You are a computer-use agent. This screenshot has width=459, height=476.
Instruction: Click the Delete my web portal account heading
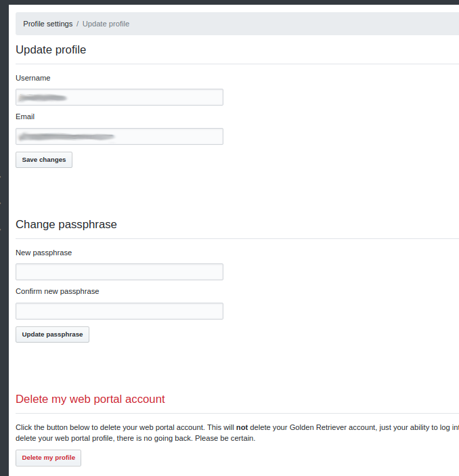point(90,399)
